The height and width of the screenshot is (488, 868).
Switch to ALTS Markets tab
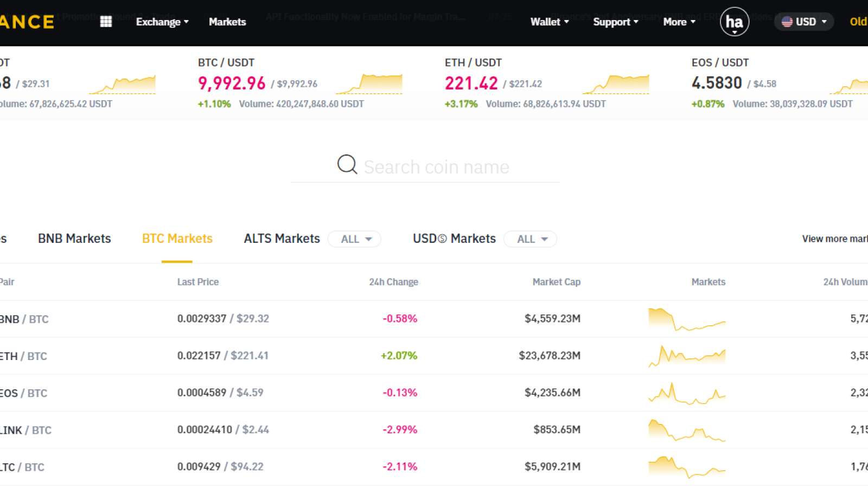coord(282,239)
